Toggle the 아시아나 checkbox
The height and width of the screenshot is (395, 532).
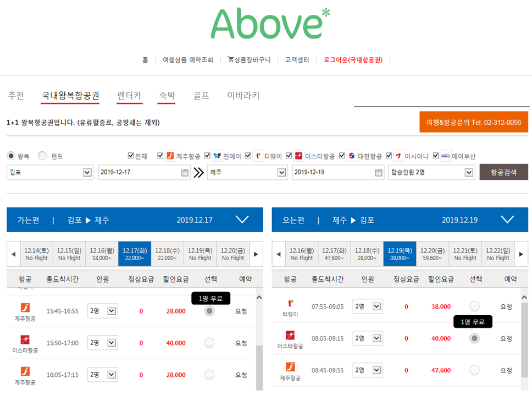click(x=389, y=156)
